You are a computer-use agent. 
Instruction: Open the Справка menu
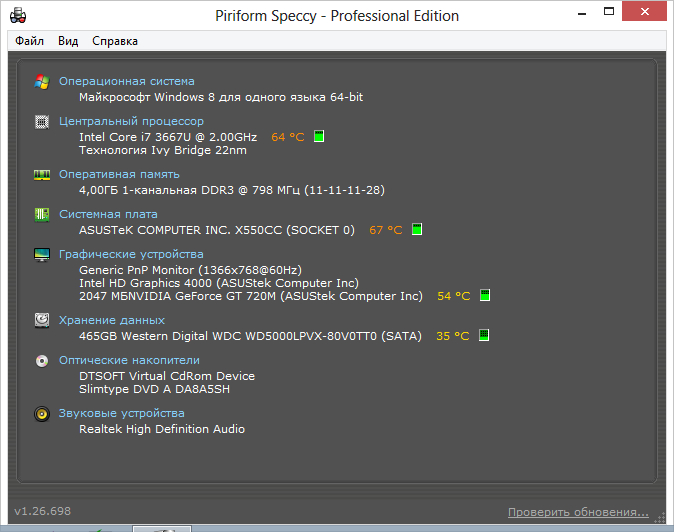click(115, 41)
